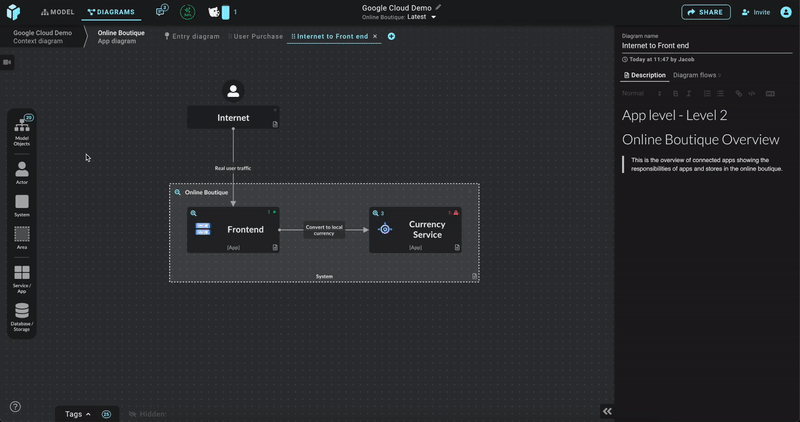Click the App level - Level 2 heading
Viewport: 800px width, 422px height.
674,115
